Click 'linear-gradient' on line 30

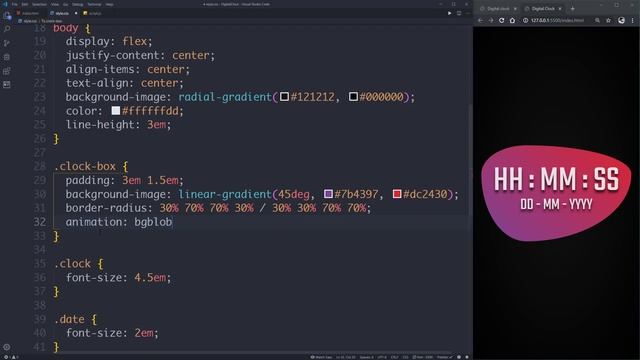point(225,194)
